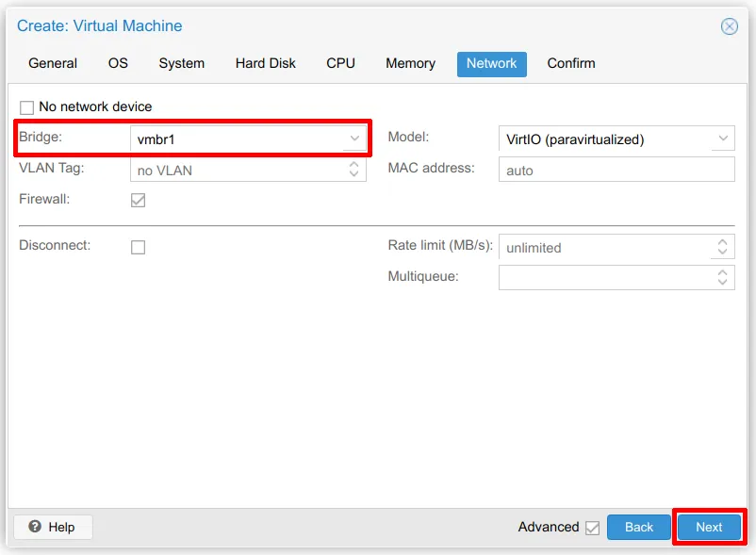Adjust the Rate limit spinner

pyautogui.click(x=722, y=247)
